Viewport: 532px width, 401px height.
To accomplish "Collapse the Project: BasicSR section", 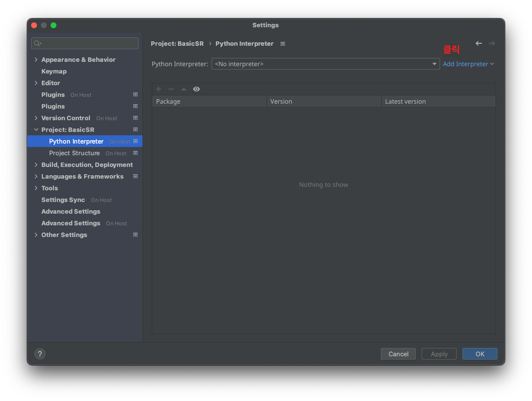I will [x=35, y=129].
